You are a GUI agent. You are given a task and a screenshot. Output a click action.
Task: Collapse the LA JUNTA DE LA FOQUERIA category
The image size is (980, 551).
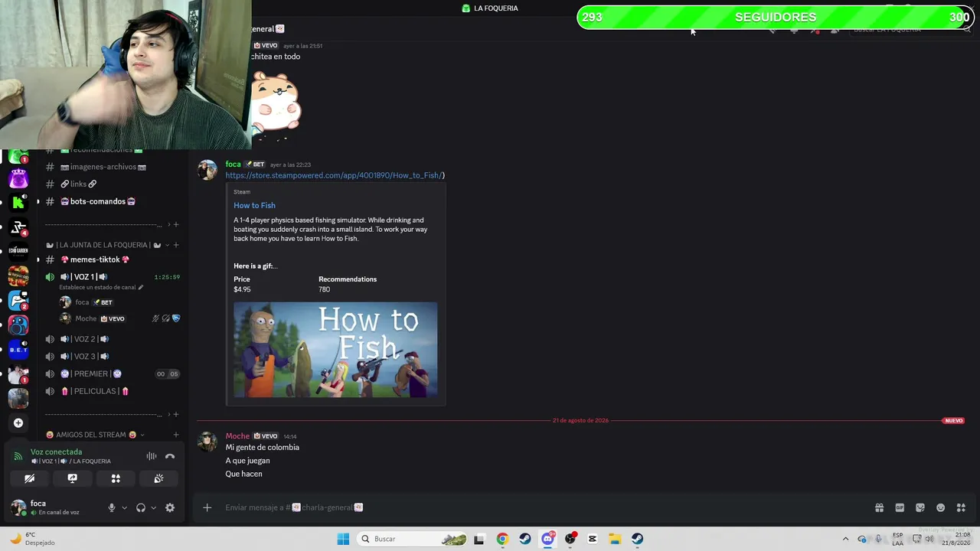click(x=103, y=245)
